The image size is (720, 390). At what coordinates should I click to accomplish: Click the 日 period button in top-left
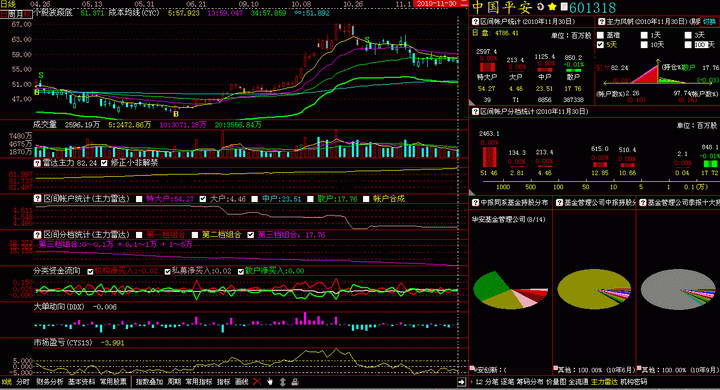(4, 14)
